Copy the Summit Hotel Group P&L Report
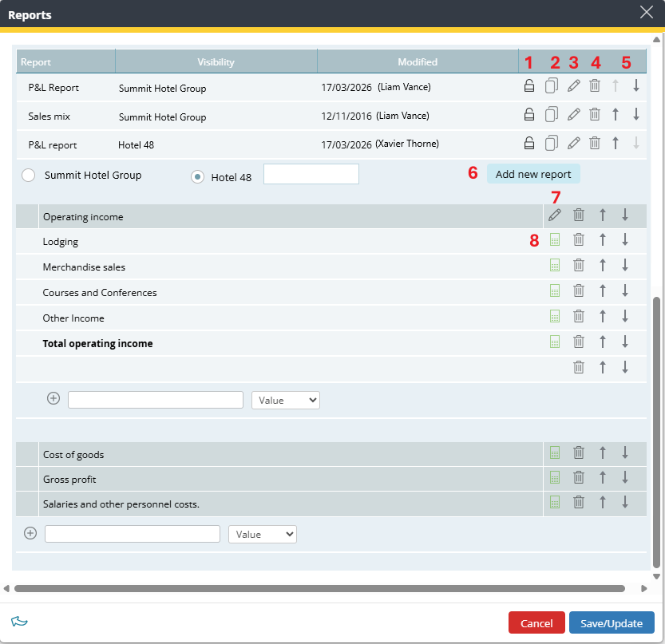665x644 pixels. [x=552, y=85]
